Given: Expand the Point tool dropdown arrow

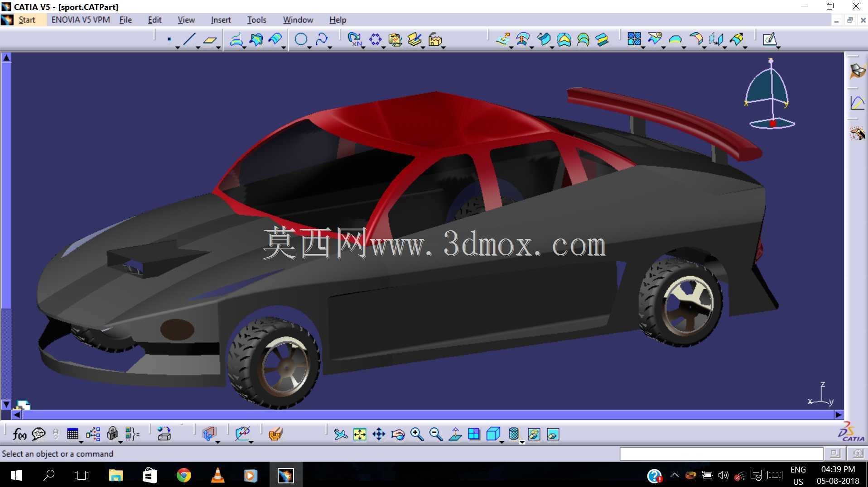Looking at the screenshot, I should tap(178, 48).
